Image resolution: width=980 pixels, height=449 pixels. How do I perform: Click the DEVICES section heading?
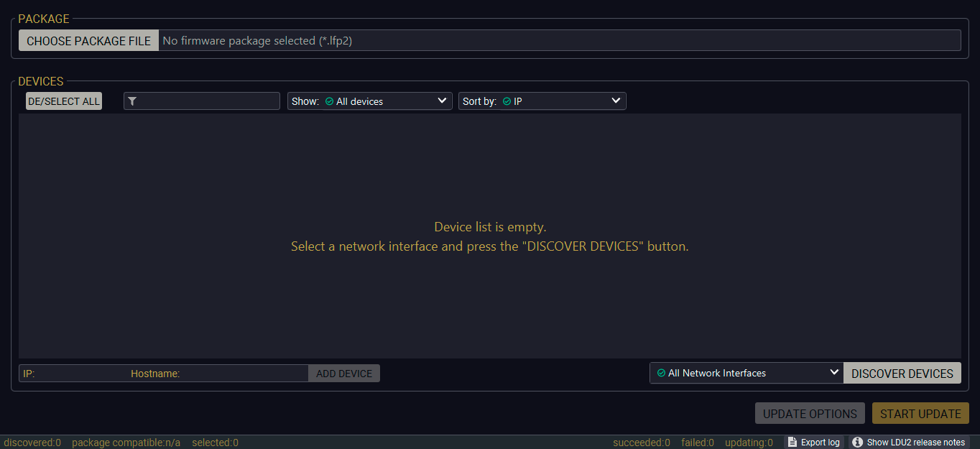[x=41, y=81]
